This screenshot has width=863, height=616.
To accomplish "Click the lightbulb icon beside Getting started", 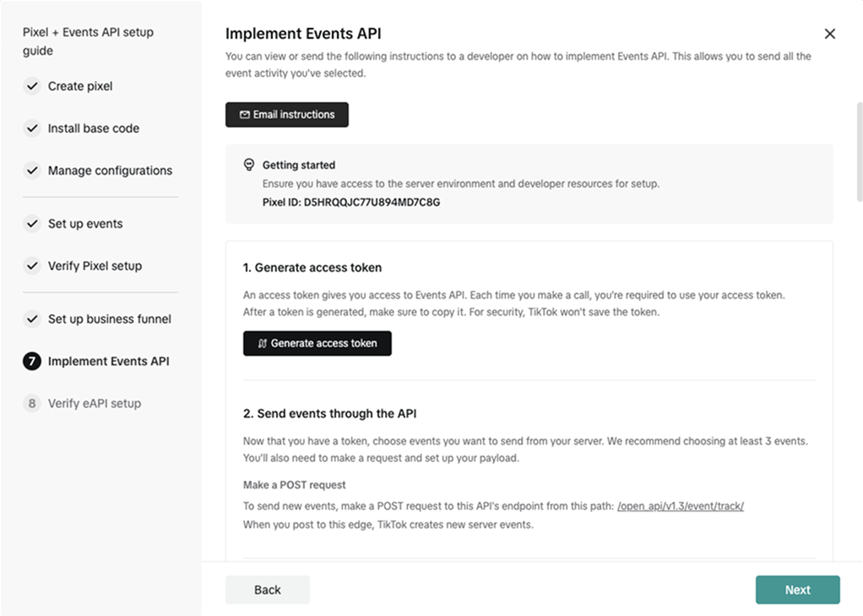I will 249,165.
